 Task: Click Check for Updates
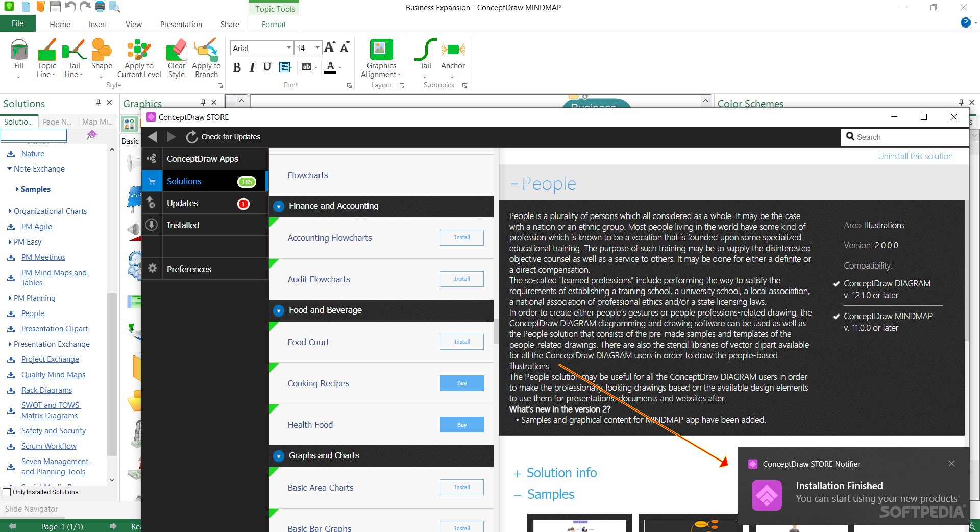[x=224, y=137]
